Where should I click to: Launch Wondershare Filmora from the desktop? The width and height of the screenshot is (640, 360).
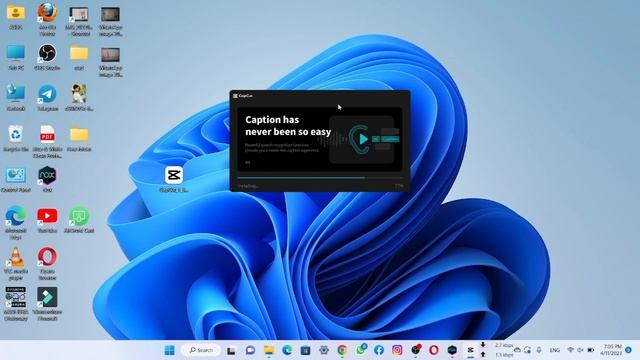[47, 297]
